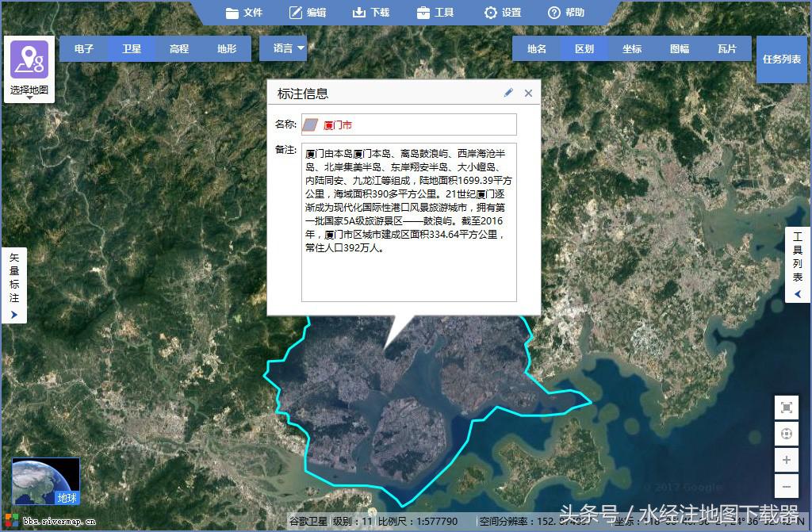
Task: Click the locate/center map icon
Action: pos(786,434)
